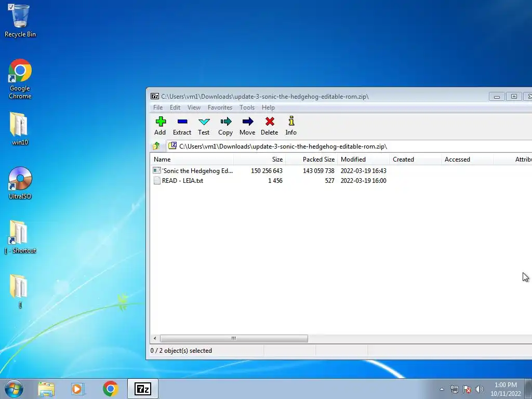Click the '0 / 2 object(s) selected' status text
This screenshot has width=532, height=399.
click(x=181, y=351)
